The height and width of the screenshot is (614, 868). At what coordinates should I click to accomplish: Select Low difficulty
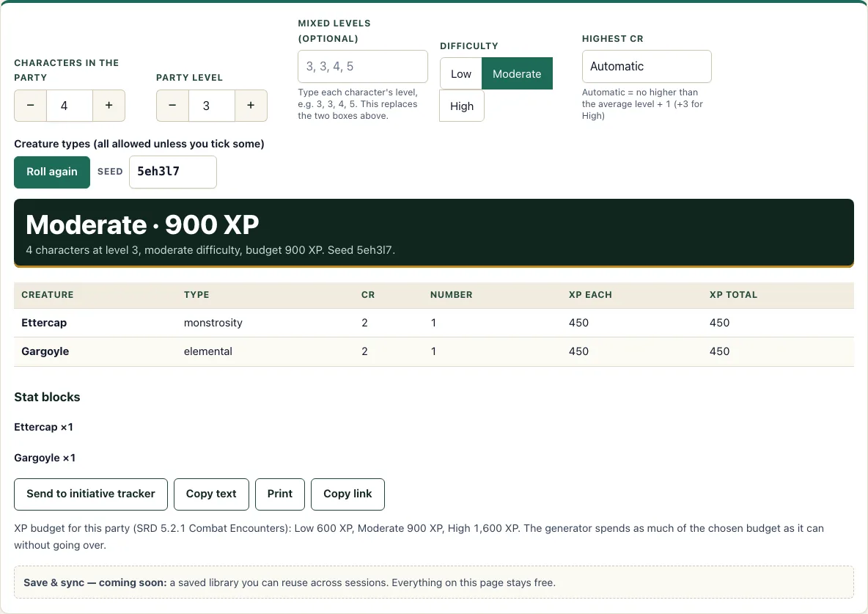(461, 73)
